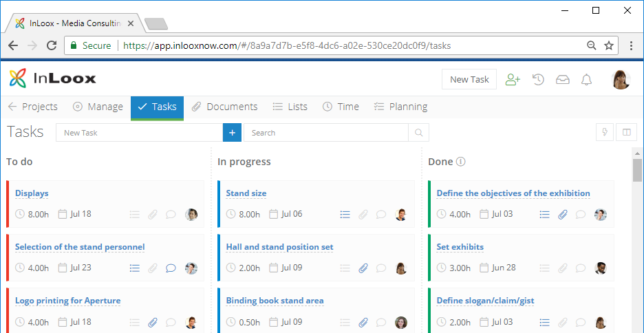
Task: Click assignee avatar on Stand size card
Action: pos(401,215)
